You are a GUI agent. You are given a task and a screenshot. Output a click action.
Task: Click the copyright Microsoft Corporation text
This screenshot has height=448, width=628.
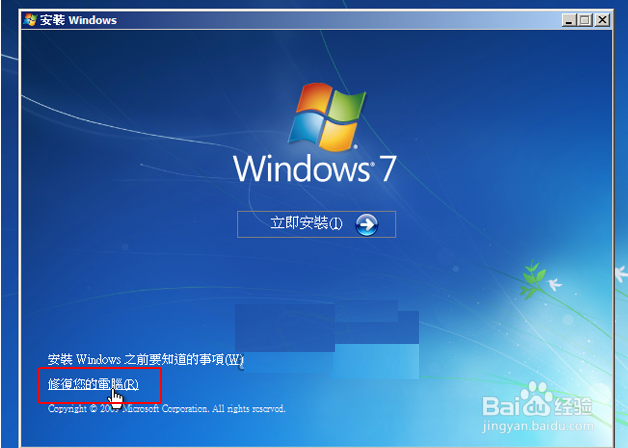(x=167, y=409)
